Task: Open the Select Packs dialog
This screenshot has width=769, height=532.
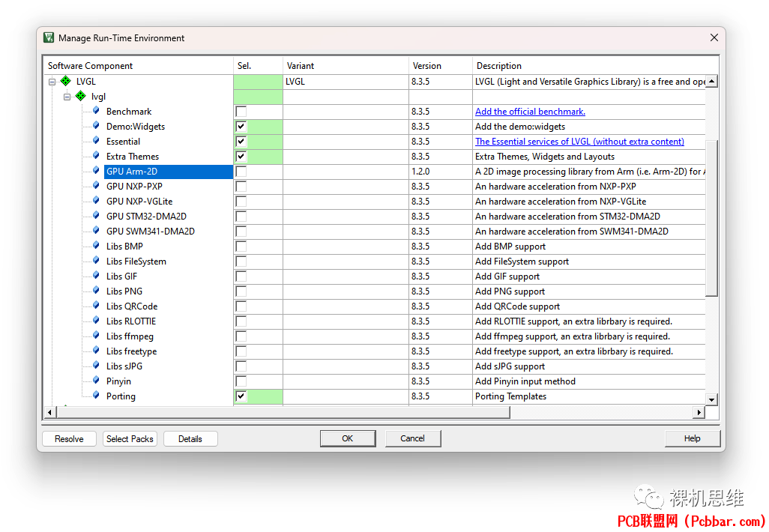Action: tap(130, 439)
